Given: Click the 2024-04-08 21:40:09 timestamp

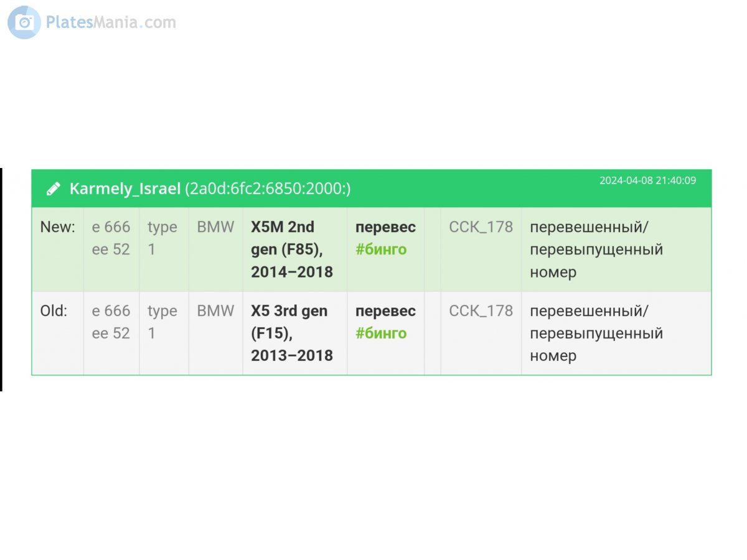Looking at the screenshot, I should (647, 180).
